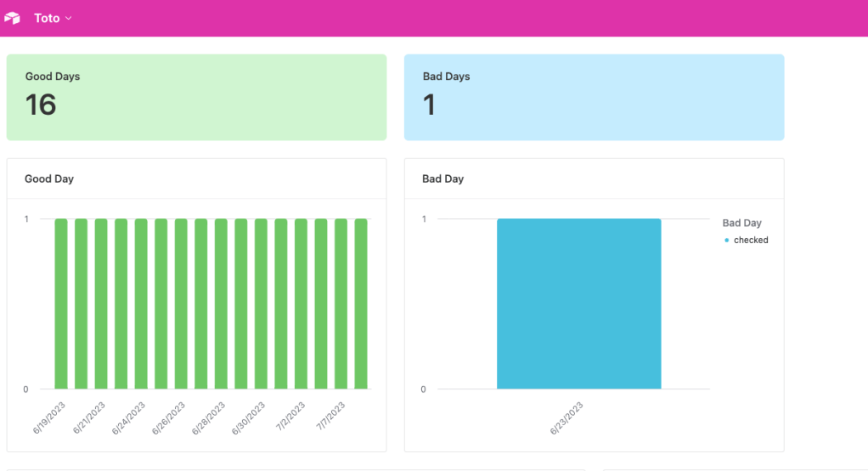The image size is (868, 471).
Task: Click the Good Day chart title
Action: pos(49,179)
